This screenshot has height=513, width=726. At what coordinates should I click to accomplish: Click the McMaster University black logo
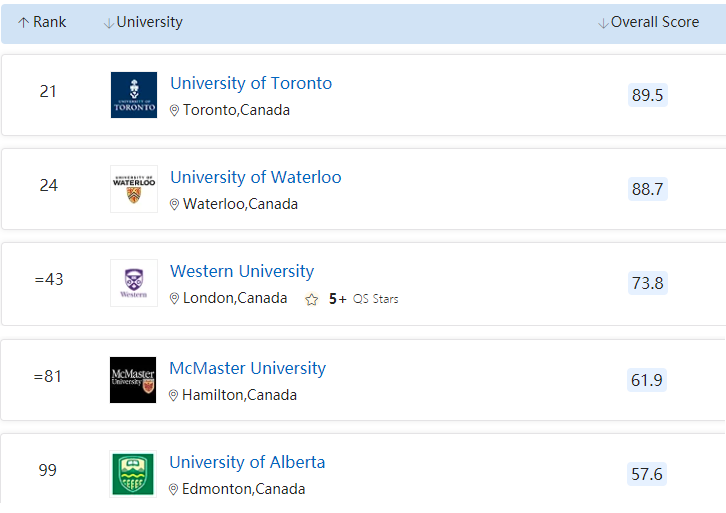[133, 380]
